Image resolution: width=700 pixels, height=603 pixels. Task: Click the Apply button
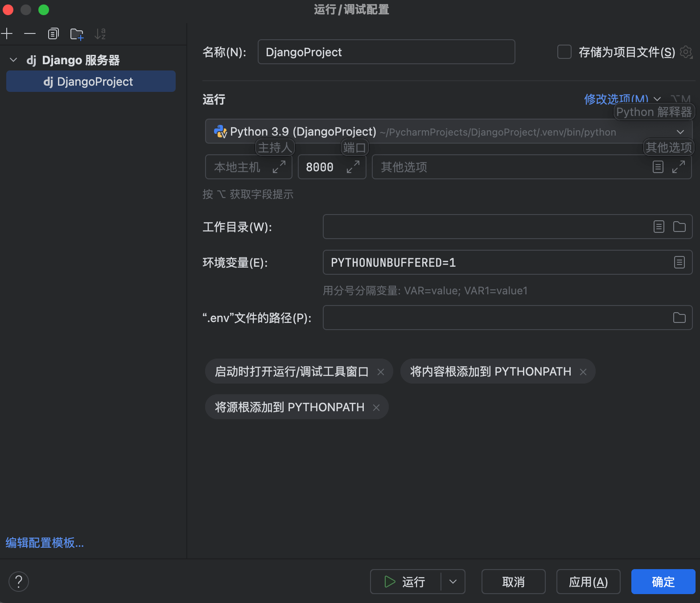coord(588,582)
